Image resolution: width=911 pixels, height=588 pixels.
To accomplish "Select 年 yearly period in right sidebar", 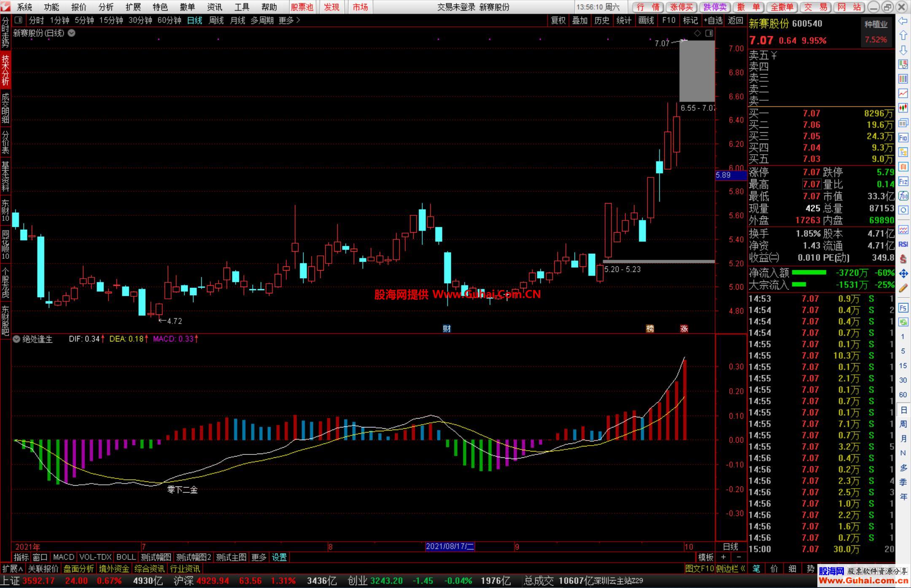I will (x=903, y=497).
